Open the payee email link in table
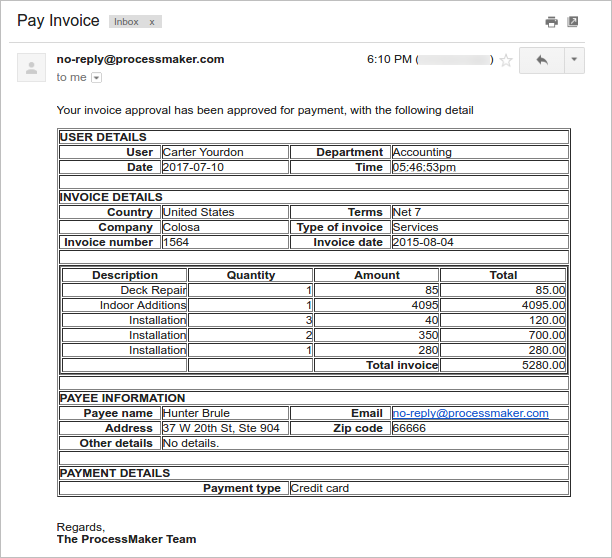 click(470, 413)
